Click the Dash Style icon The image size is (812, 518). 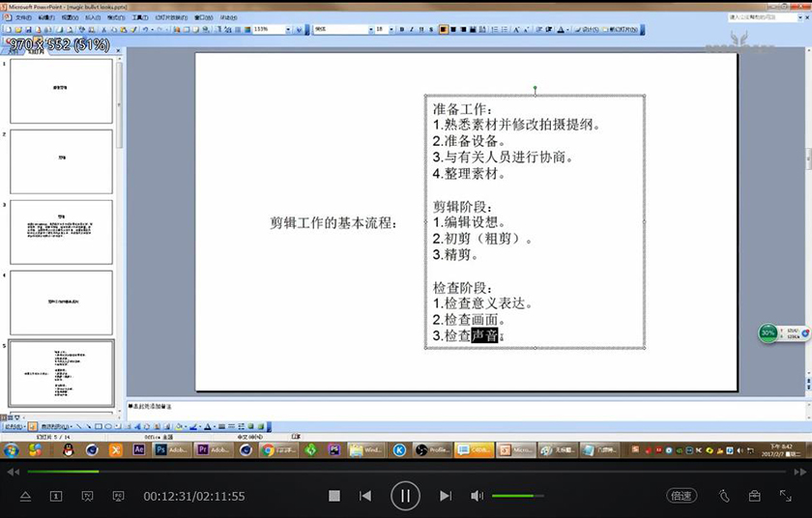tap(231, 426)
